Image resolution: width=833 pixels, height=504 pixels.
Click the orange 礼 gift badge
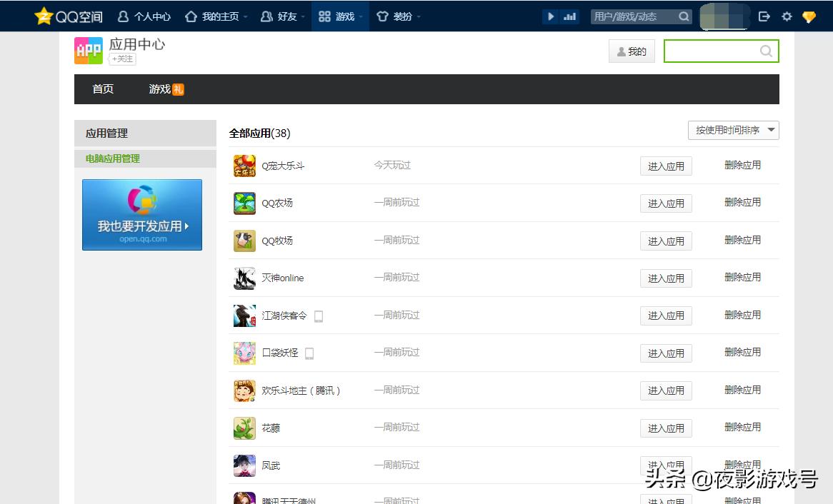[178, 89]
